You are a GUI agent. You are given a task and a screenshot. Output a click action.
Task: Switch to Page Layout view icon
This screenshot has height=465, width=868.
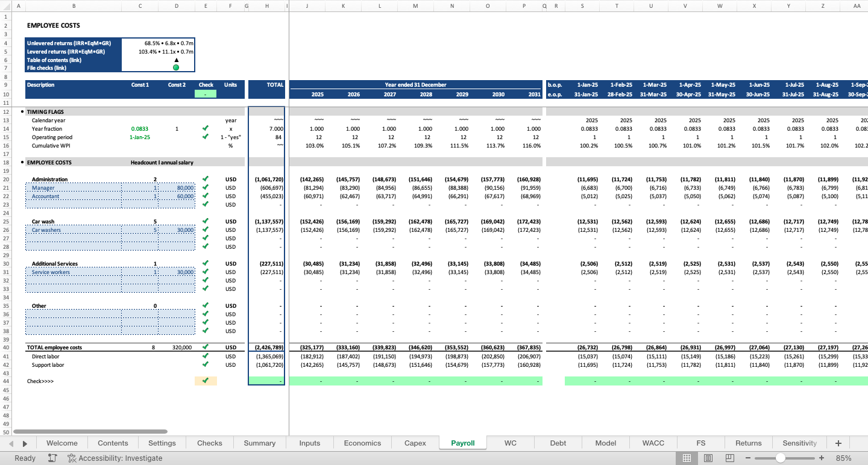[x=708, y=458]
